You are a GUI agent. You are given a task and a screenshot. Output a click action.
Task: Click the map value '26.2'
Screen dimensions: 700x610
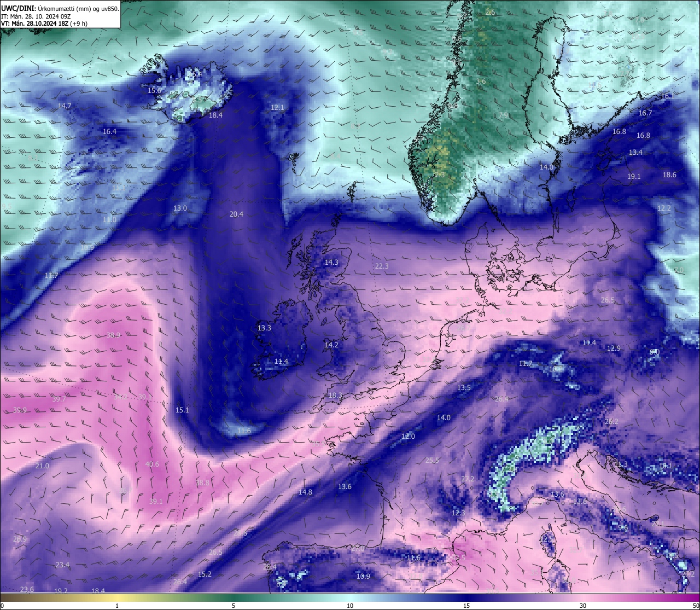(x=611, y=422)
